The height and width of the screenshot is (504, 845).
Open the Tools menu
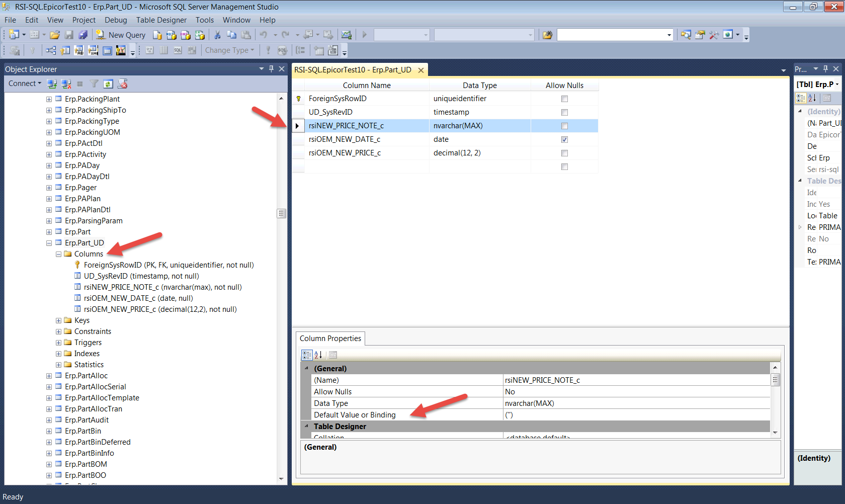(x=205, y=20)
